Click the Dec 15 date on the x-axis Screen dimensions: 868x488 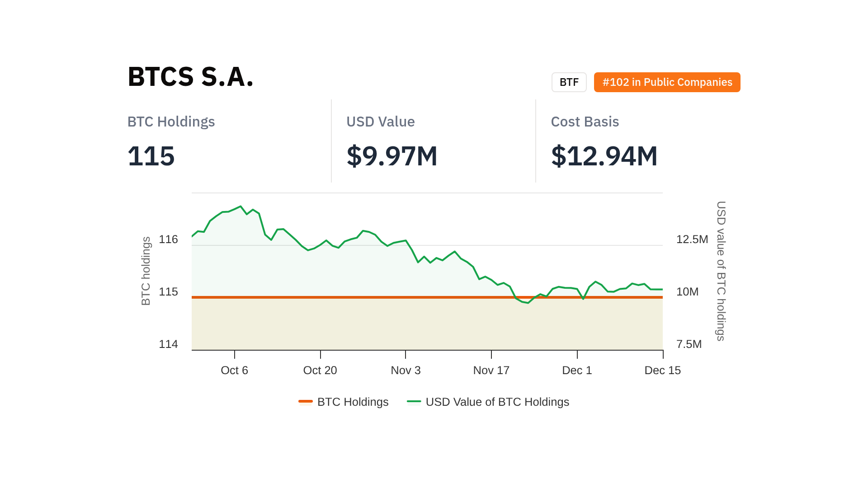662,370
